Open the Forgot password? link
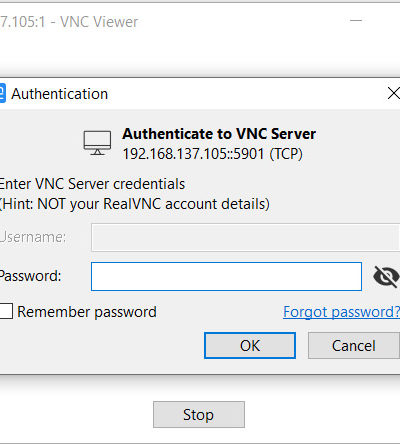400x444 pixels. pos(341,312)
